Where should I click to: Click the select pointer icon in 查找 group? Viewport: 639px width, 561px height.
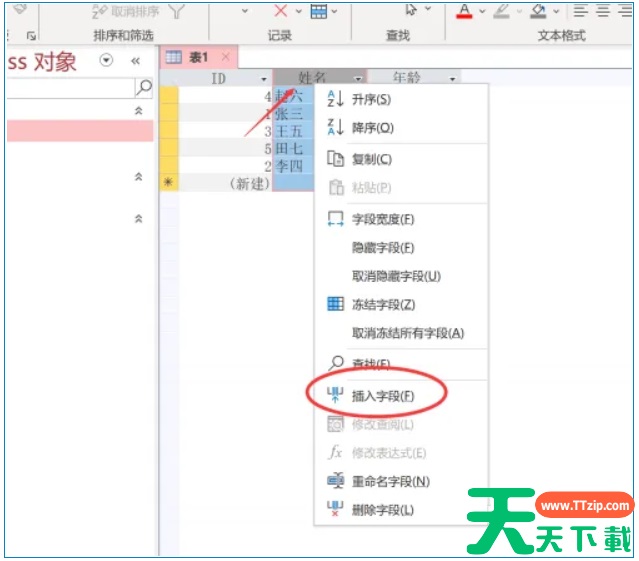click(x=411, y=9)
